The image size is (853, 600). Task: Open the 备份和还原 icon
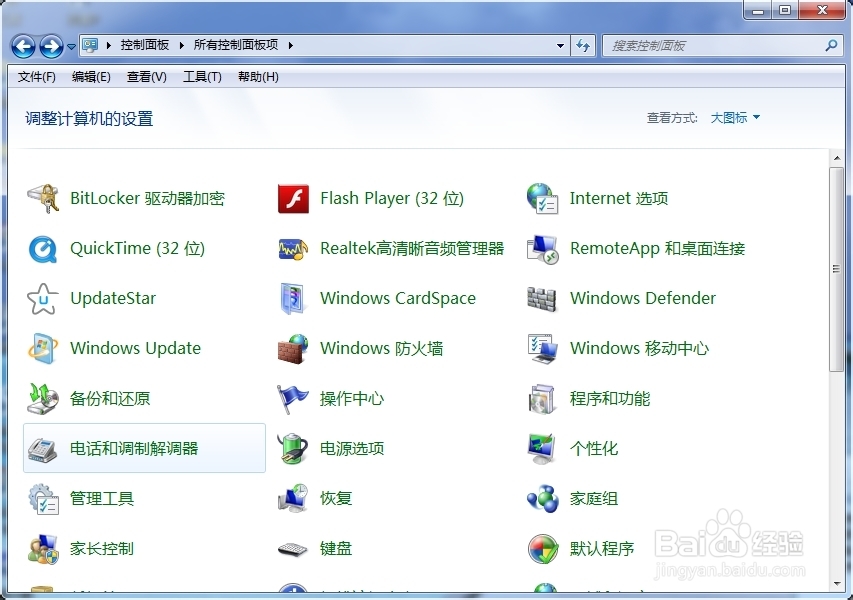click(43, 399)
